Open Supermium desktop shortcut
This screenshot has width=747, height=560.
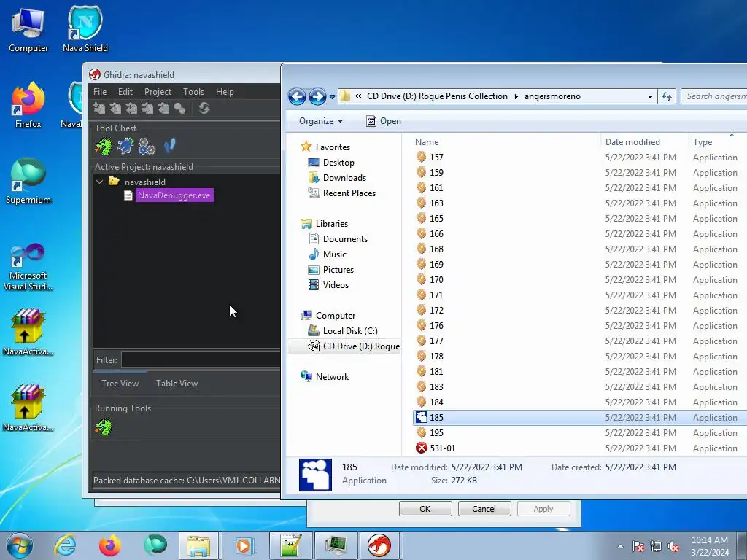[x=28, y=181]
